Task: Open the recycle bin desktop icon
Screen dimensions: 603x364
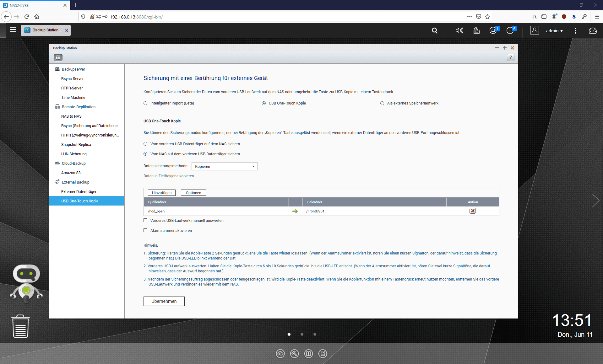Action: (21, 326)
